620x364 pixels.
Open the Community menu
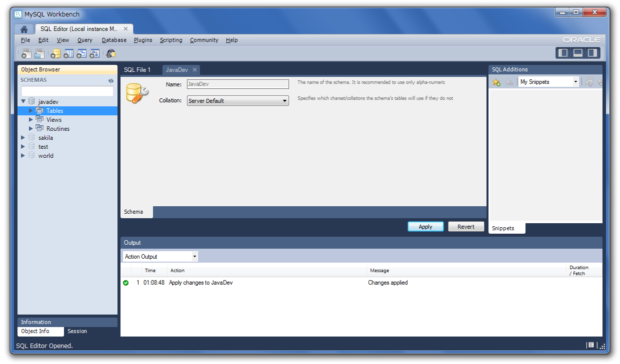(204, 40)
